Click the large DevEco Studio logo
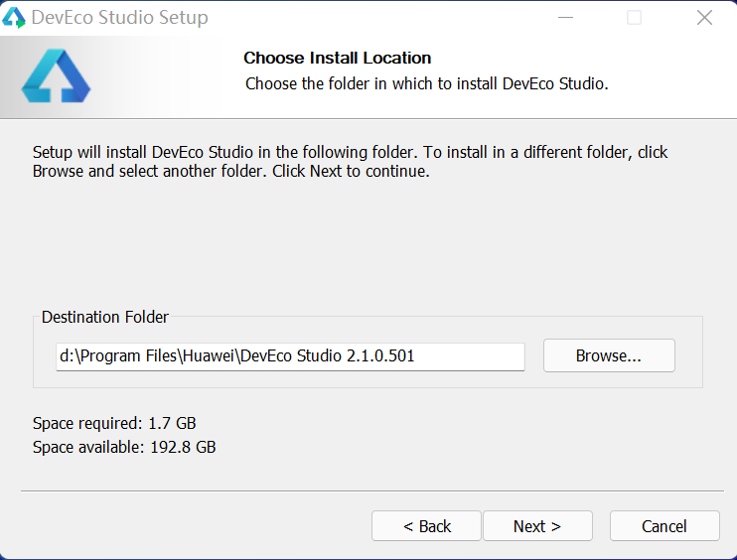 click(56, 77)
